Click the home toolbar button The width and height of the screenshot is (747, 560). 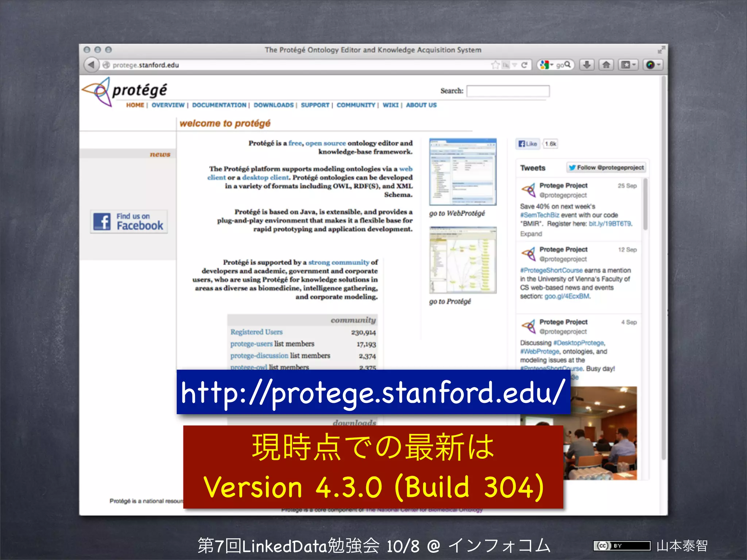tap(606, 65)
